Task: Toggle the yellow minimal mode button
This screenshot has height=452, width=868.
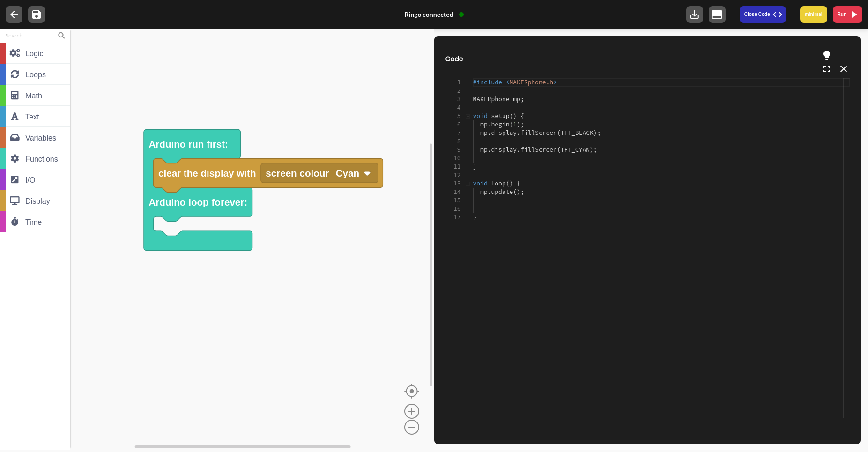Action: tap(813, 15)
